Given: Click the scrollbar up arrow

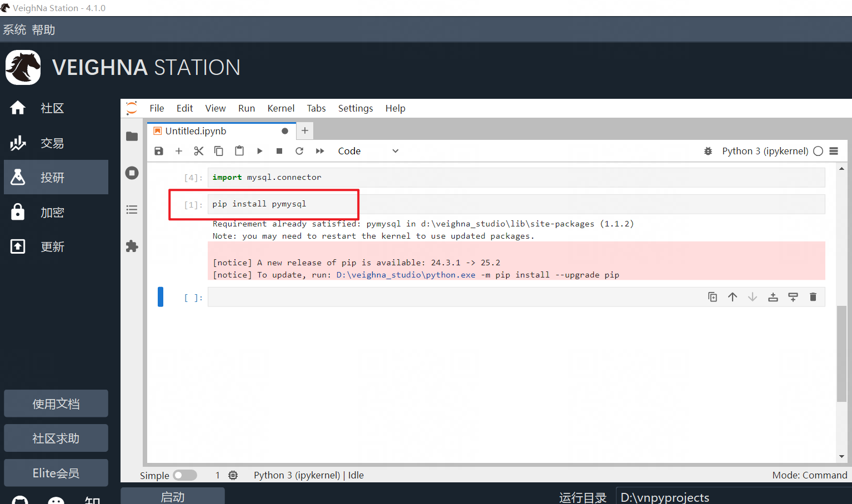Looking at the screenshot, I should [x=841, y=168].
